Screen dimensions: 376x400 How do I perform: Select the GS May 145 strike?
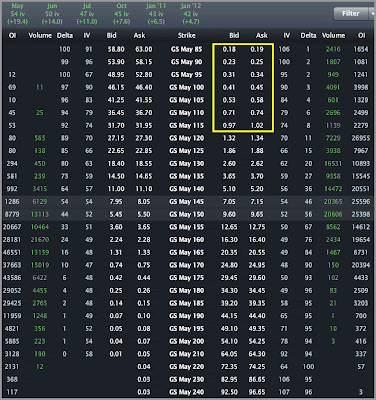click(x=187, y=202)
